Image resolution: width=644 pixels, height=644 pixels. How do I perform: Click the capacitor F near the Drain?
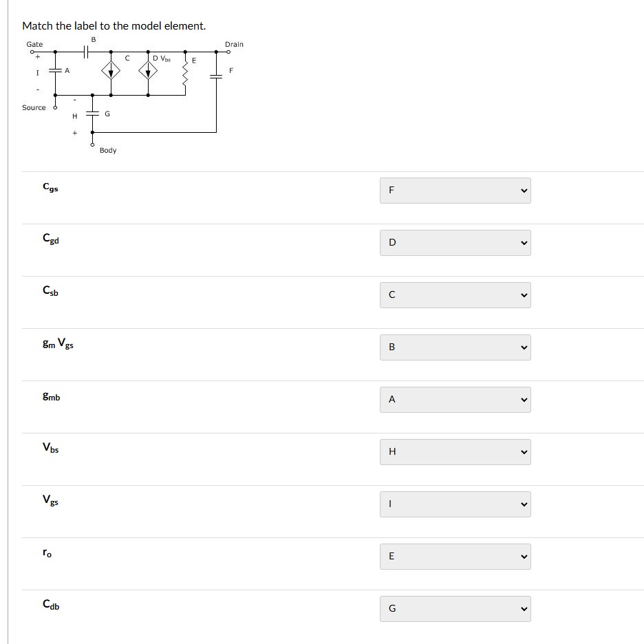[x=217, y=76]
